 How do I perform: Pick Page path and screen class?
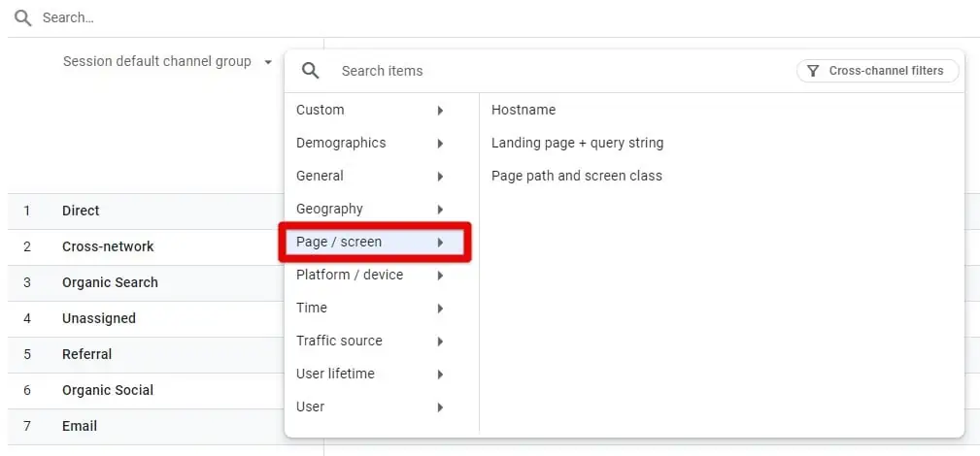576,176
